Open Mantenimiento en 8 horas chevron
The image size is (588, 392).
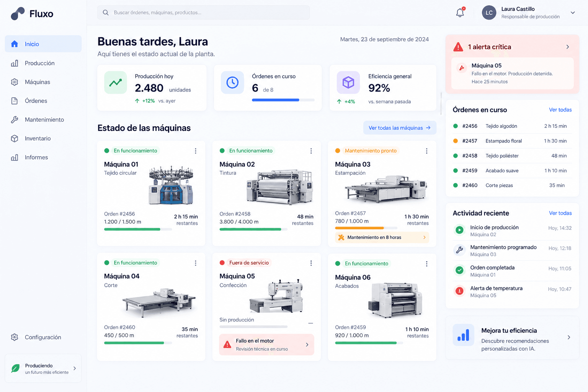pyautogui.click(x=424, y=237)
